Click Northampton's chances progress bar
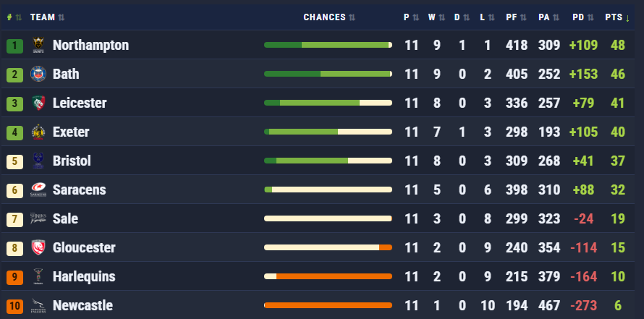 (328, 46)
